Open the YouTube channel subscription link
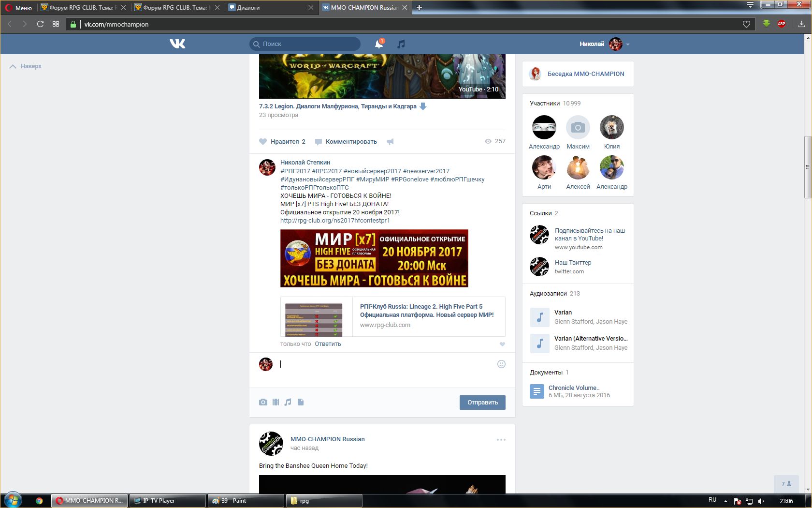 (x=590, y=235)
